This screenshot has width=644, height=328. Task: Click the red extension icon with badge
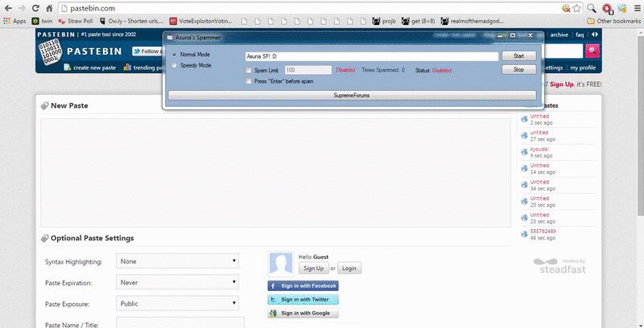click(607, 8)
